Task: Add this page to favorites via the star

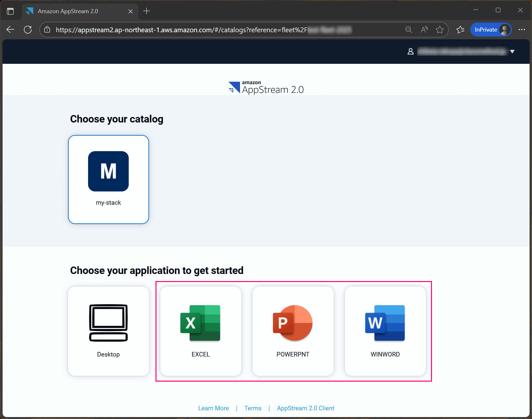Action: (440, 30)
